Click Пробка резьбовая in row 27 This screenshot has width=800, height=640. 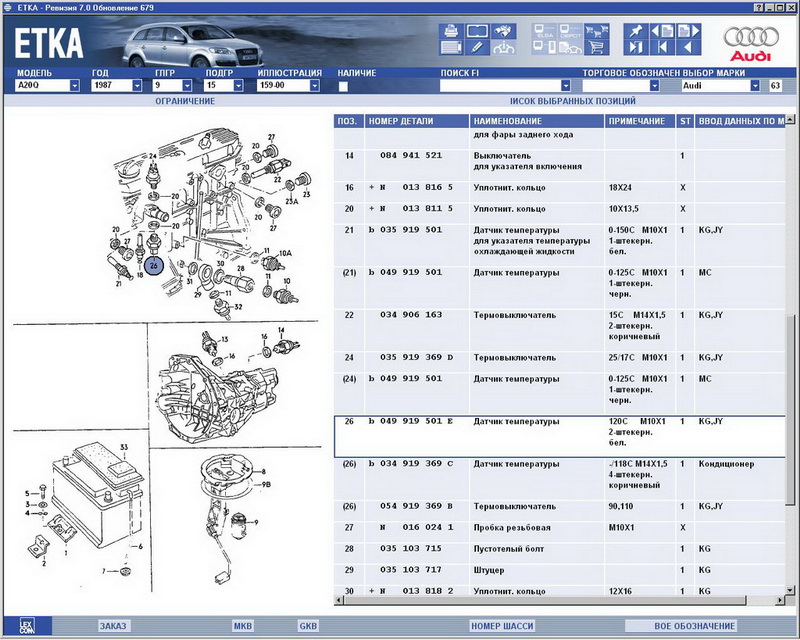coord(512,528)
